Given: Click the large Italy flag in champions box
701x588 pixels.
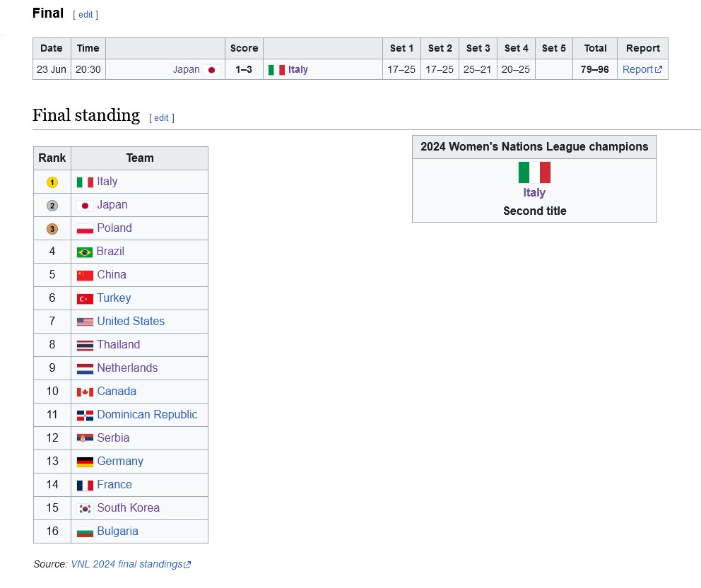Looking at the screenshot, I should [534, 172].
